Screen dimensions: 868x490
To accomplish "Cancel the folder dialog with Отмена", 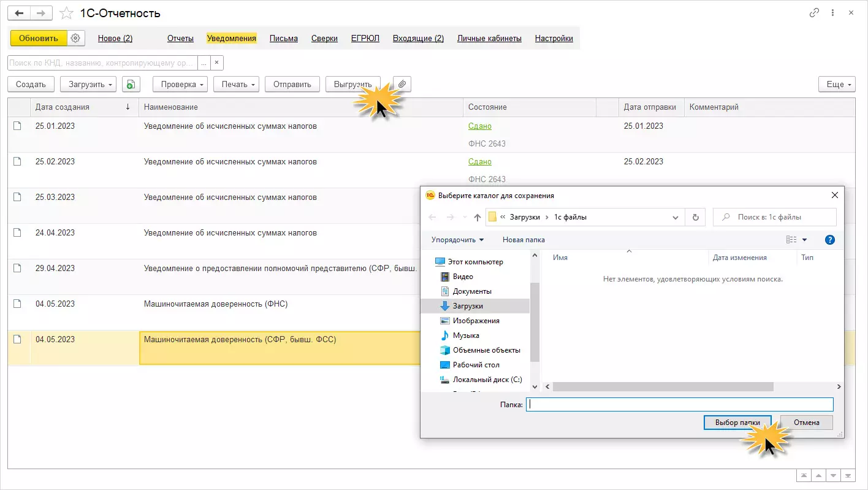I will pos(807,423).
